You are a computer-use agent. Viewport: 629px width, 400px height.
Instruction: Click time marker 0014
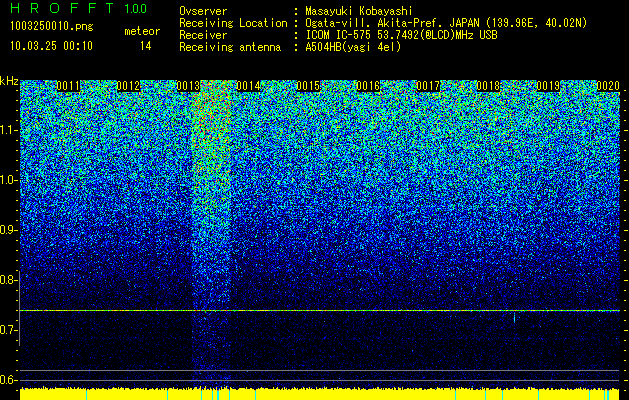pos(248,86)
